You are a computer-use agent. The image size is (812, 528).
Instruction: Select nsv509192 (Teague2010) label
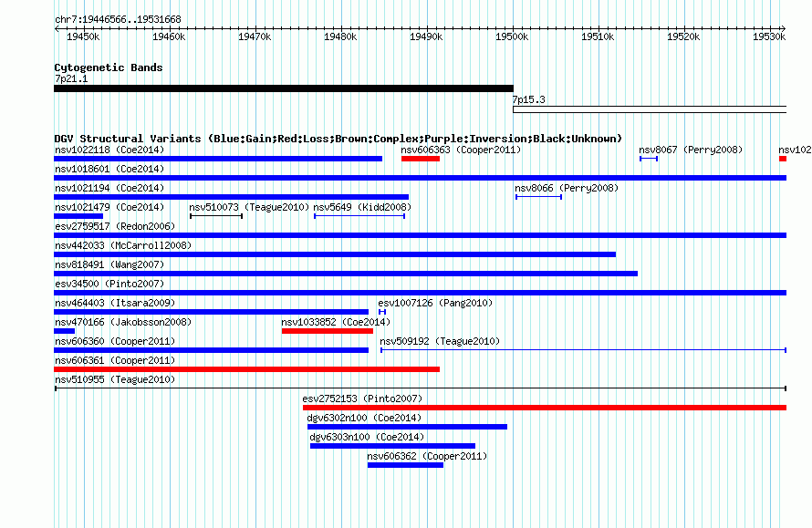(440, 342)
